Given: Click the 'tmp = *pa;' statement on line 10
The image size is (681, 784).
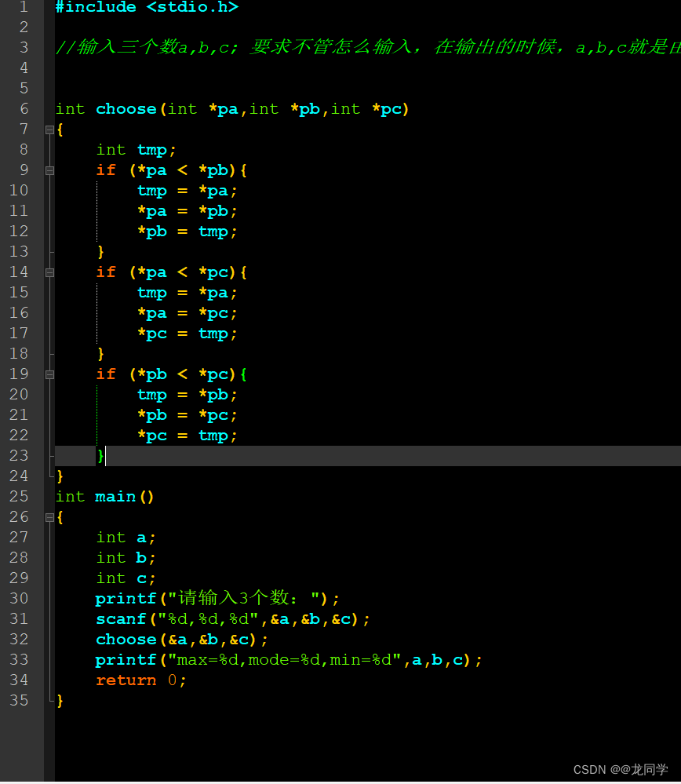Looking at the screenshot, I should [x=187, y=191].
